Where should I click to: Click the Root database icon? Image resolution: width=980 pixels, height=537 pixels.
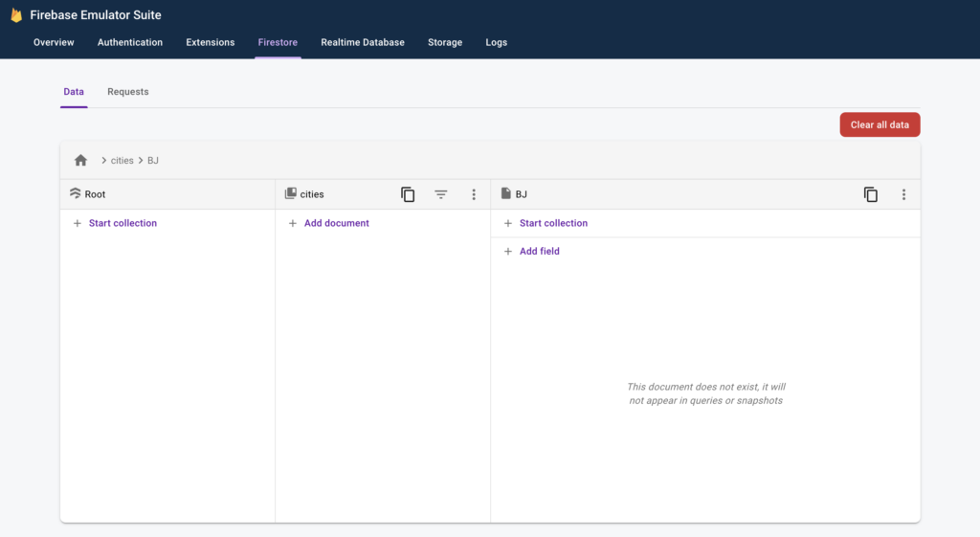point(75,193)
